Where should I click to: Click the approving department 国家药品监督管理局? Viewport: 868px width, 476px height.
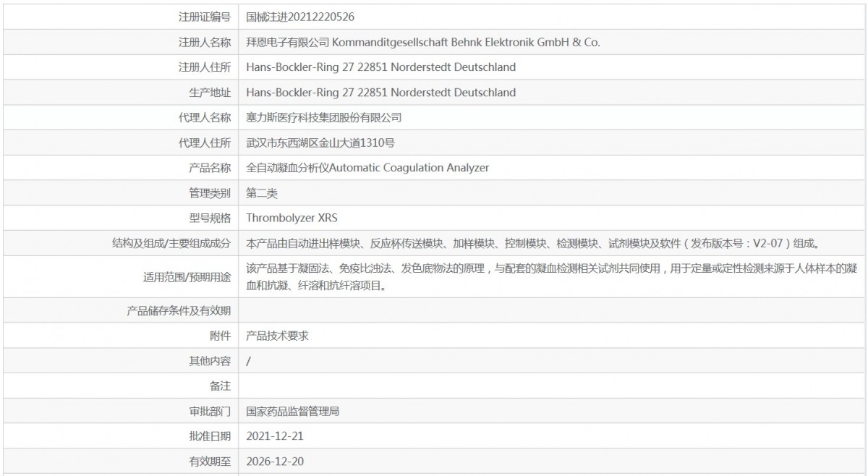pyautogui.click(x=293, y=411)
